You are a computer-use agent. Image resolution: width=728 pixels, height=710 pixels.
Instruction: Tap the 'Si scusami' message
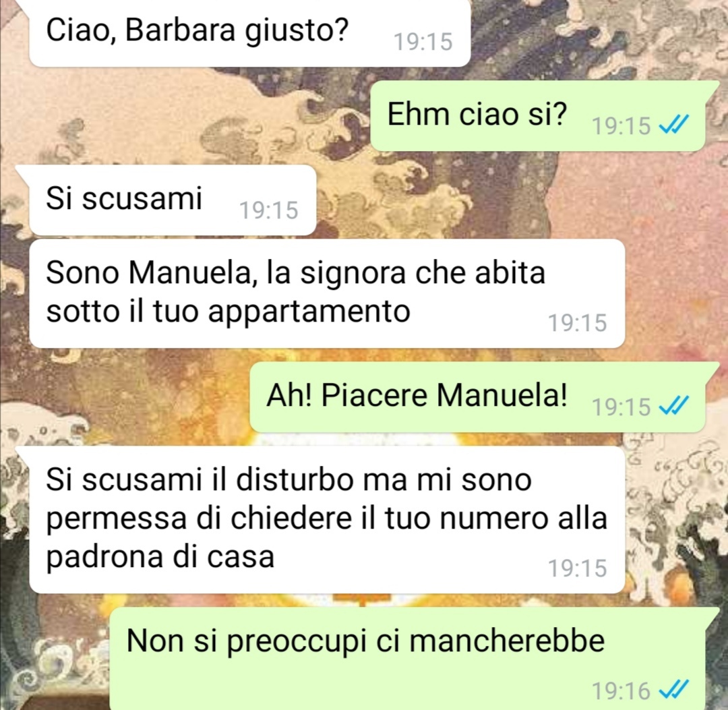pyautogui.click(x=173, y=200)
